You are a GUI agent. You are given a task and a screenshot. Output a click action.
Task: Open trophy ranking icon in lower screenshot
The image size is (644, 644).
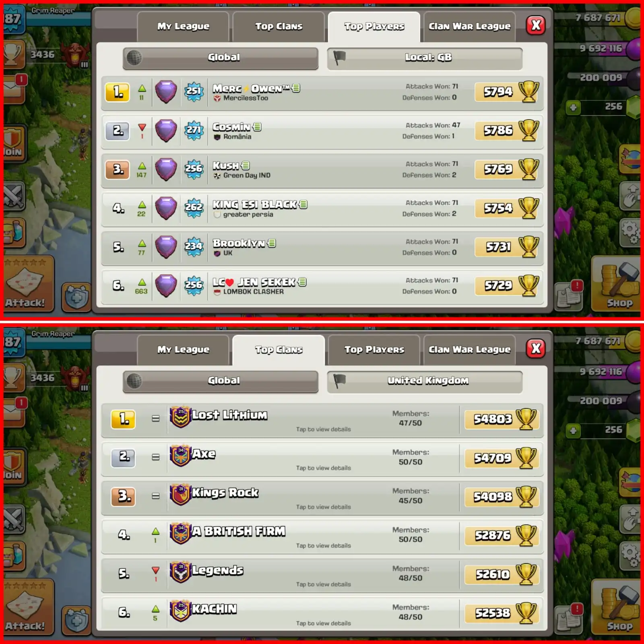13,378
